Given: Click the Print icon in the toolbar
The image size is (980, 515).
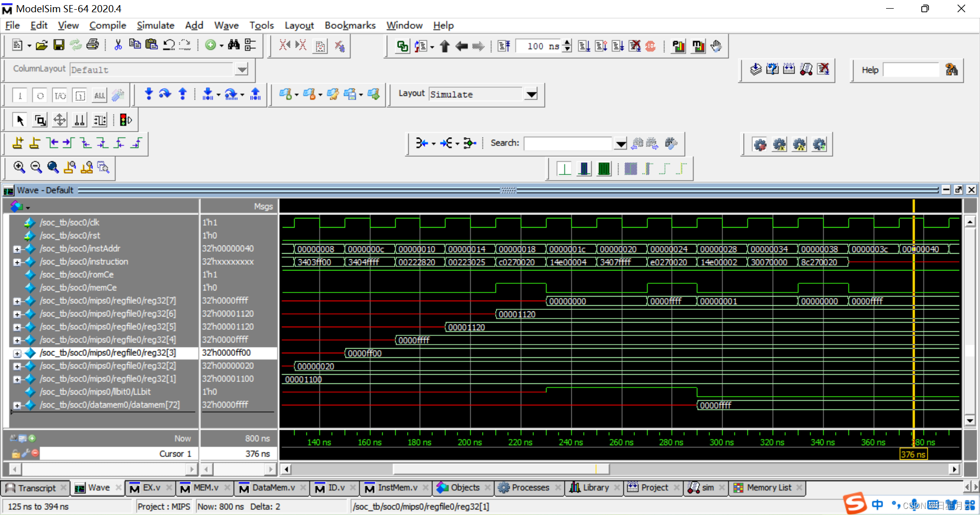Looking at the screenshot, I should coord(92,45).
